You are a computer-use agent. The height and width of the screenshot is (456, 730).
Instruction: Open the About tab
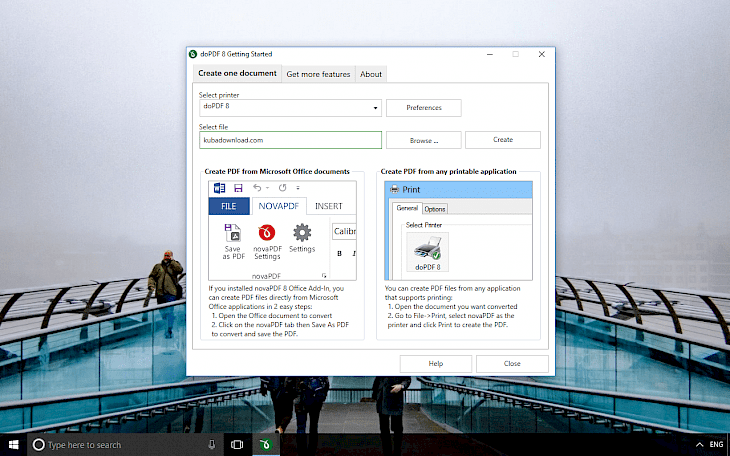pyautogui.click(x=371, y=74)
